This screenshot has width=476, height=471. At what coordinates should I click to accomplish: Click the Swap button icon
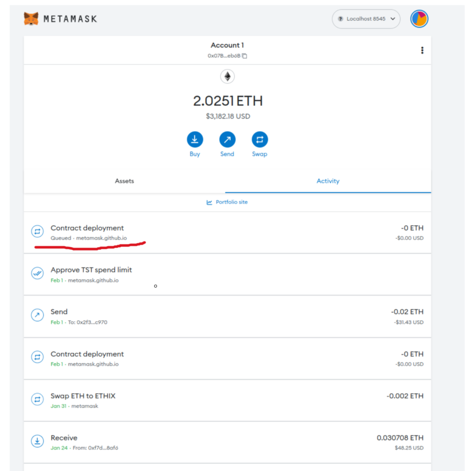click(x=260, y=139)
